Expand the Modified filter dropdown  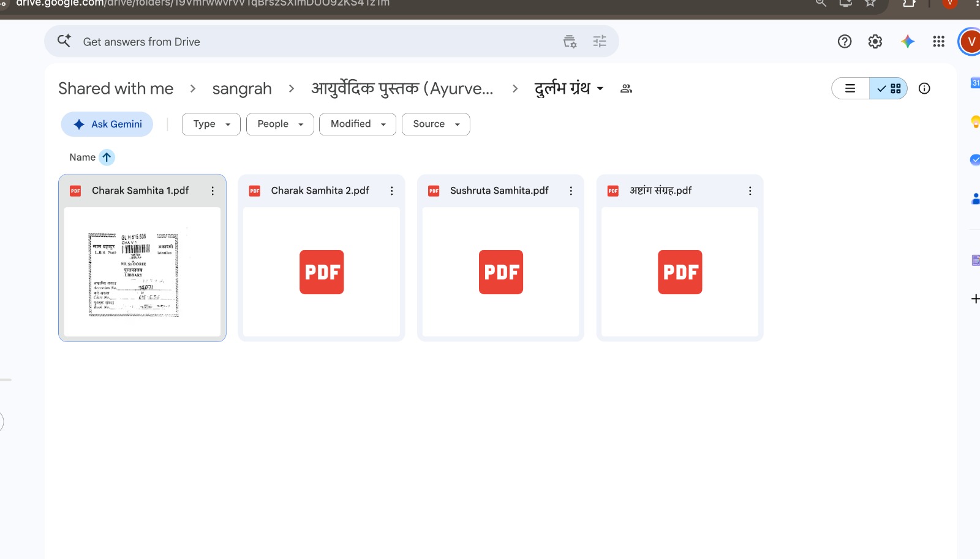tap(358, 124)
